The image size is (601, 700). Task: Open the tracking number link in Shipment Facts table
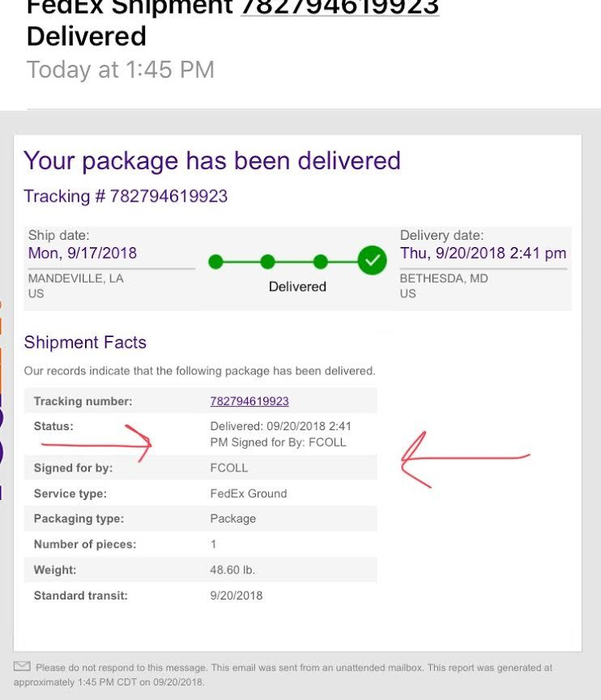[249, 401]
